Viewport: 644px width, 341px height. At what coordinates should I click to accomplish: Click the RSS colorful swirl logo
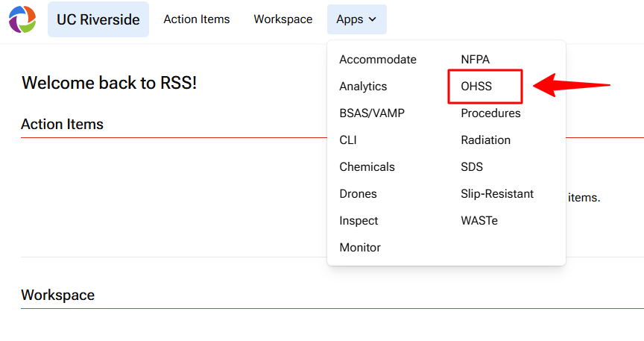tap(22, 19)
